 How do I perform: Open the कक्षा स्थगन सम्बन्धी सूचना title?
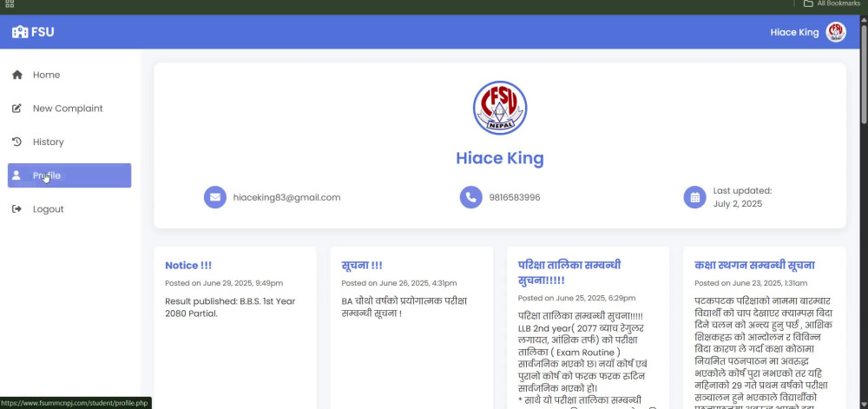(754, 266)
